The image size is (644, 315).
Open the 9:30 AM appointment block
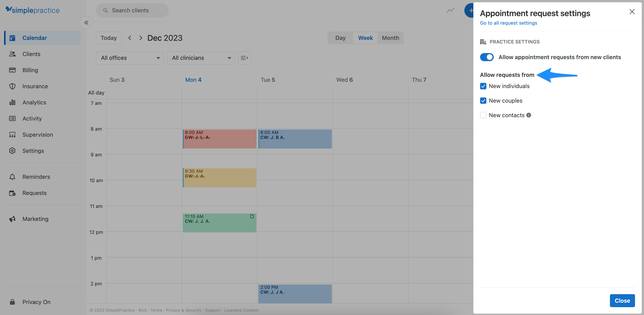click(x=219, y=177)
